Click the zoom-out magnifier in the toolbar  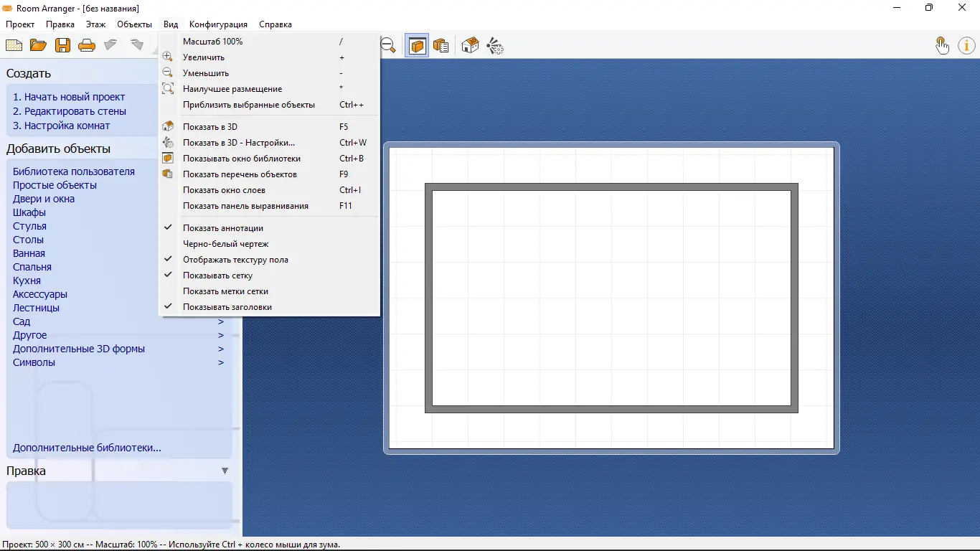point(388,46)
